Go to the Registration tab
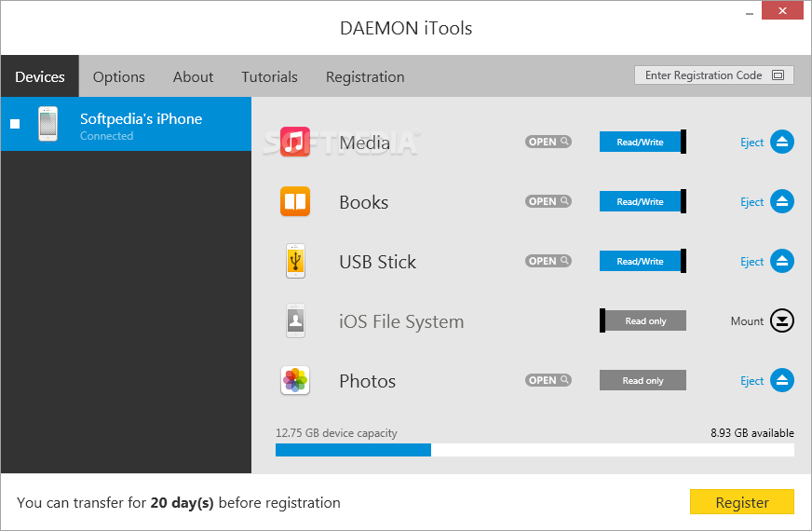Image resolution: width=812 pixels, height=531 pixels. [365, 77]
